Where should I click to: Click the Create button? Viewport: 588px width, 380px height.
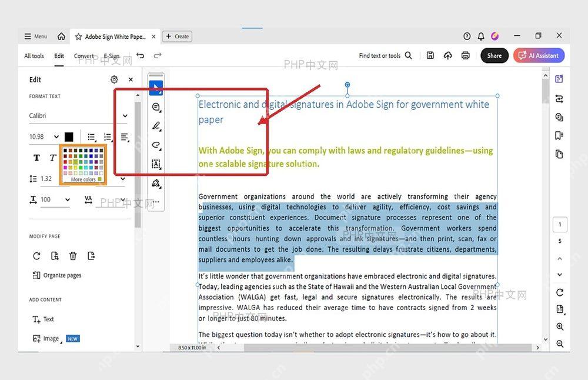coord(178,36)
